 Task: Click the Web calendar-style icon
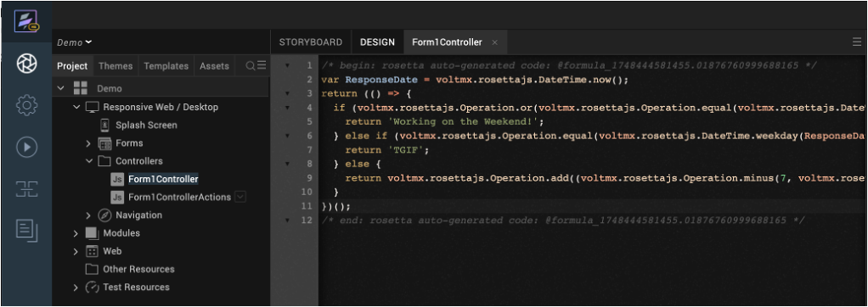tap(92, 251)
